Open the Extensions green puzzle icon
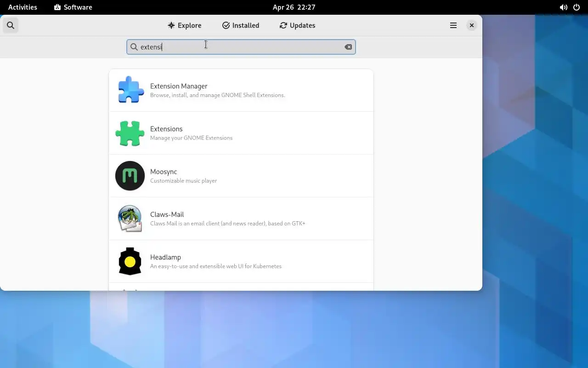 [x=130, y=133]
